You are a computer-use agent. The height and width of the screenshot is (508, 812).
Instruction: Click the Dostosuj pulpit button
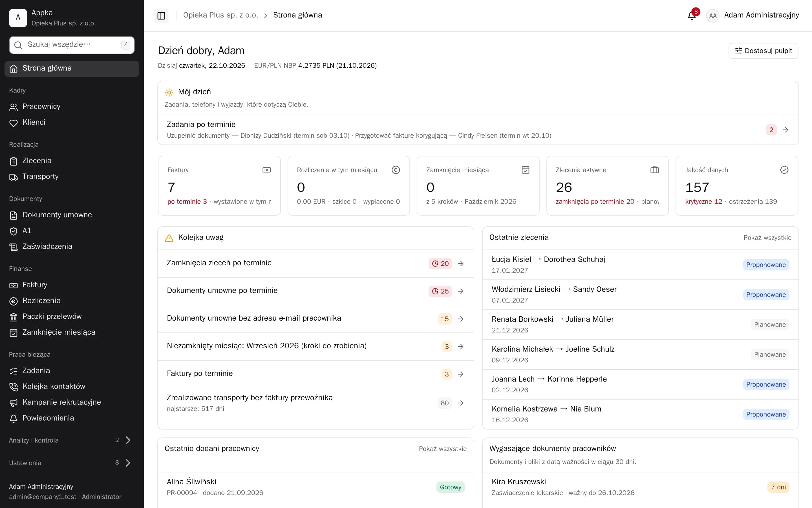[x=763, y=51]
